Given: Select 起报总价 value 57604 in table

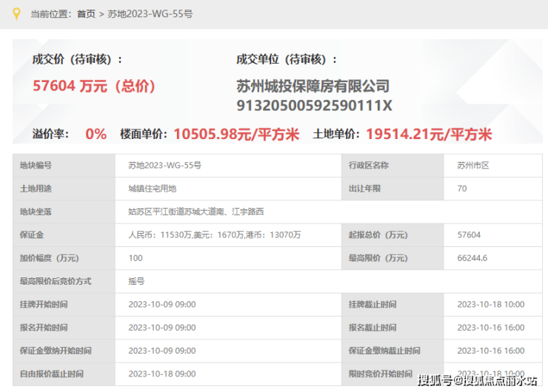Looking at the screenshot, I should (x=469, y=235).
